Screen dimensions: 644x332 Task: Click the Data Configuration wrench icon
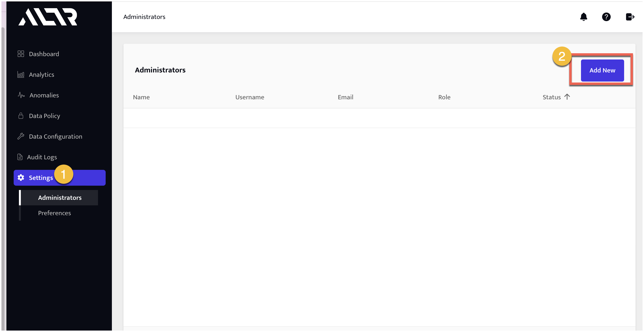click(x=21, y=136)
